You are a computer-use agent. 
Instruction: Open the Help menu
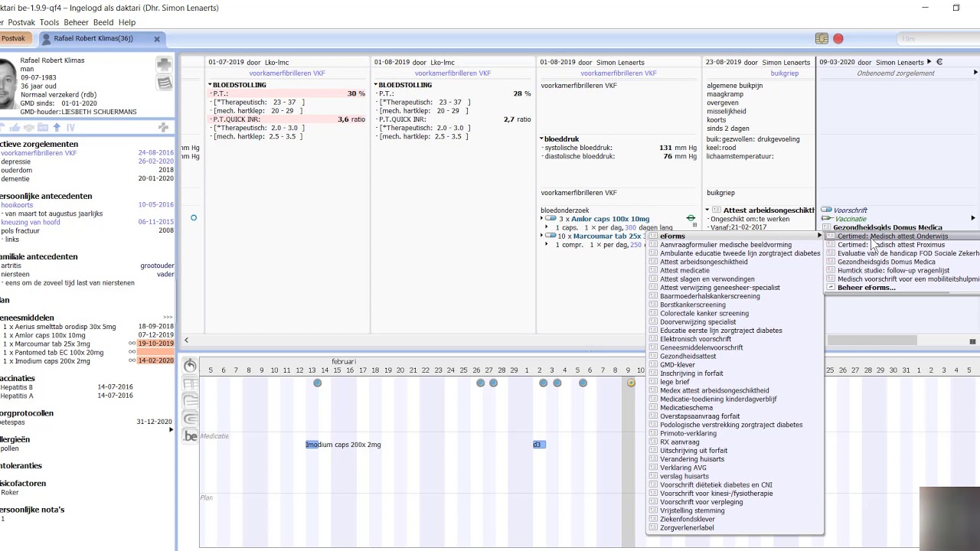(x=127, y=22)
